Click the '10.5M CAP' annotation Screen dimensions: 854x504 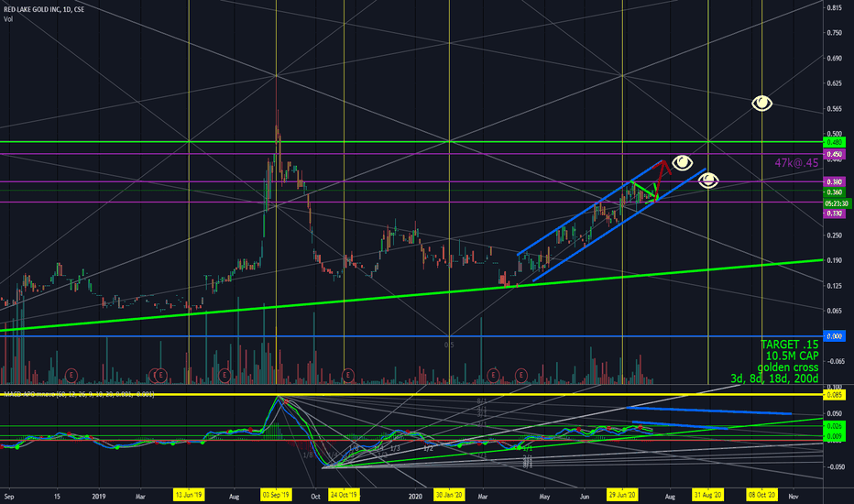[792, 356]
